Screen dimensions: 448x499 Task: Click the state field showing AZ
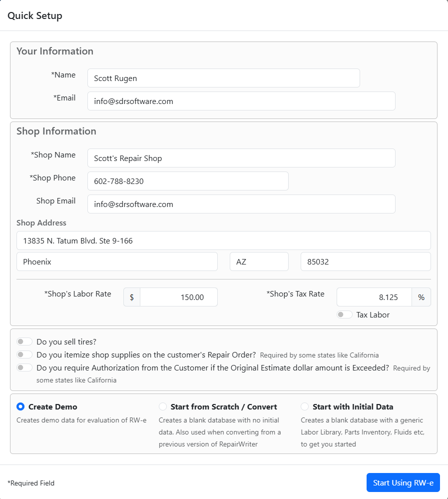pyautogui.click(x=259, y=261)
